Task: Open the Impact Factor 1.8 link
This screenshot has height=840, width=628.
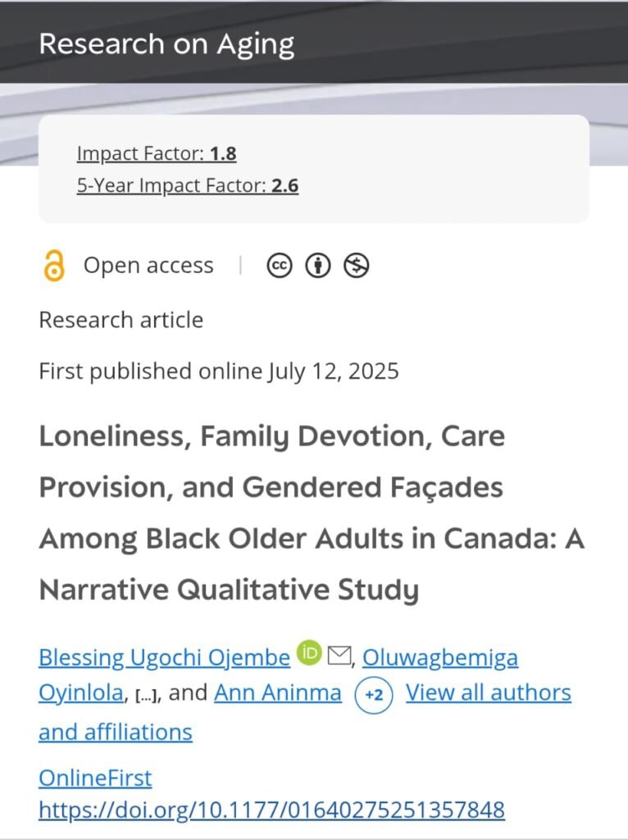Action: point(157,153)
